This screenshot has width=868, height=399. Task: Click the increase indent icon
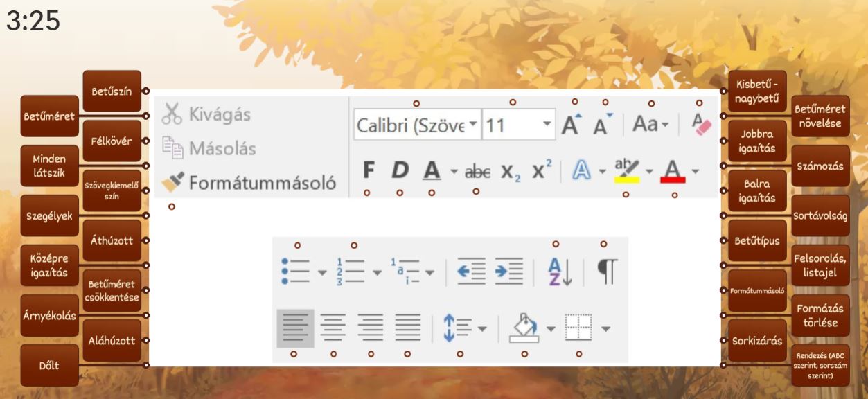[x=508, y=272]
